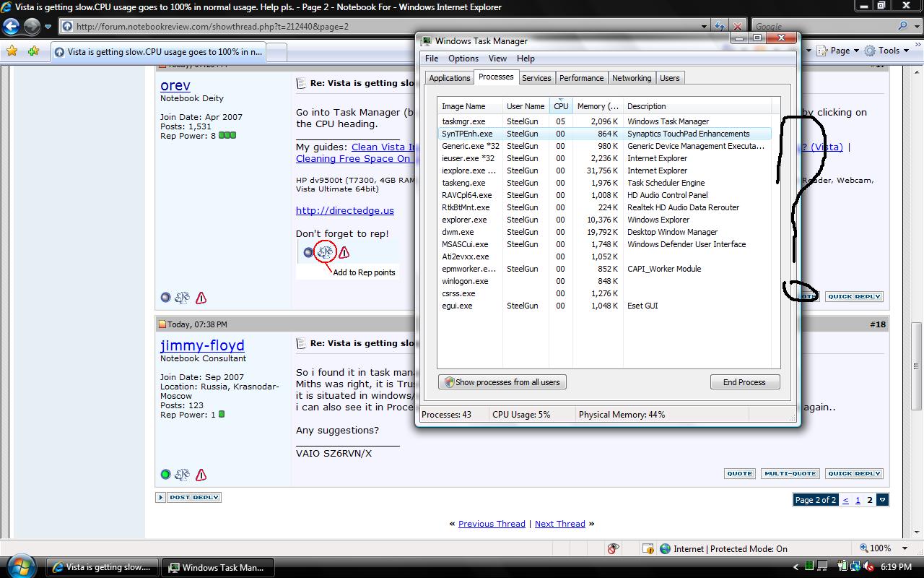Screen dimensions: 924x578
Task: Click Quick Reply on jimmy-floyd's post
Action: coord(855,474)
